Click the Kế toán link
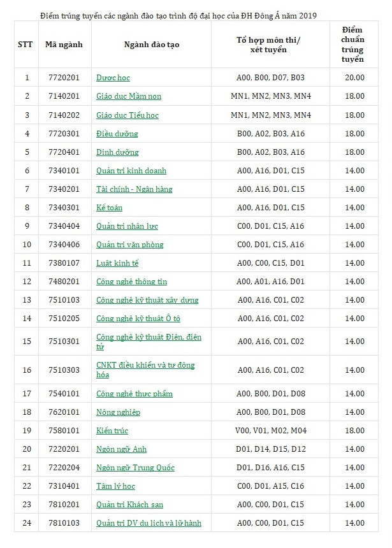392x548 pixels. click(x=110, y=208)
